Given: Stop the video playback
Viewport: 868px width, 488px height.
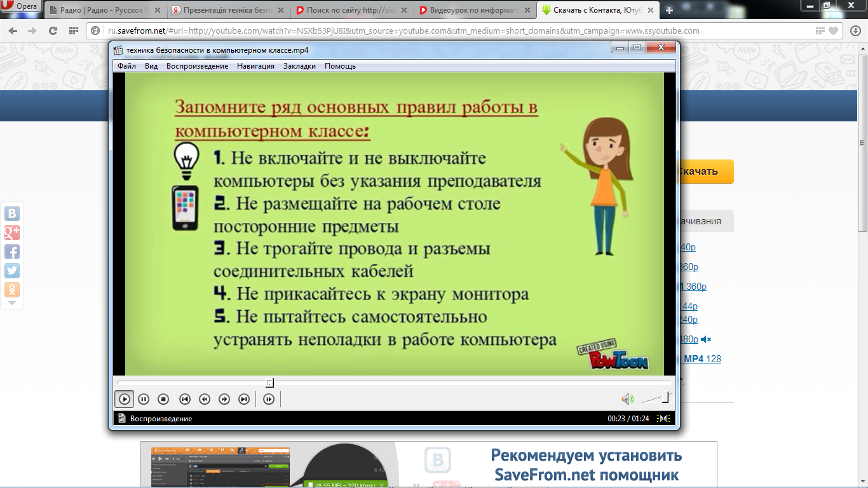Looking at the screenshot, I should pos(163,399).
